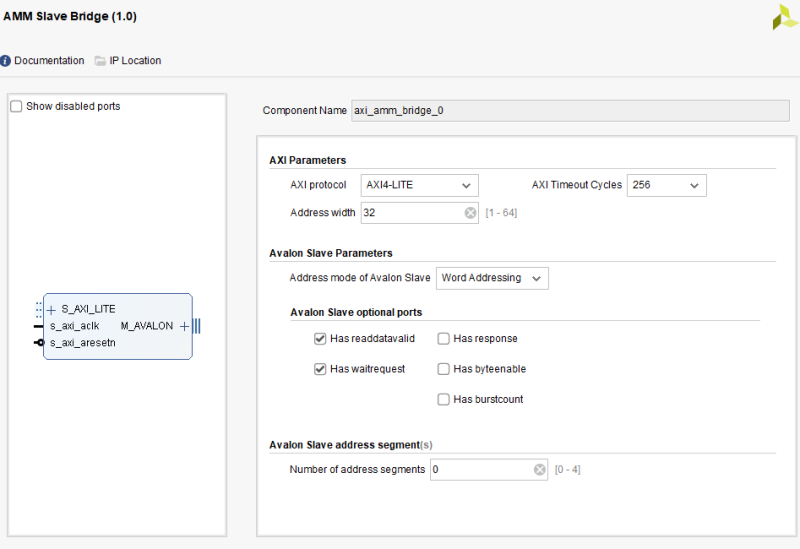Select the s_axi_aresetn port label
Image resolution: width=800 pixels, height=549 pixels.
[x=83, y=343]
